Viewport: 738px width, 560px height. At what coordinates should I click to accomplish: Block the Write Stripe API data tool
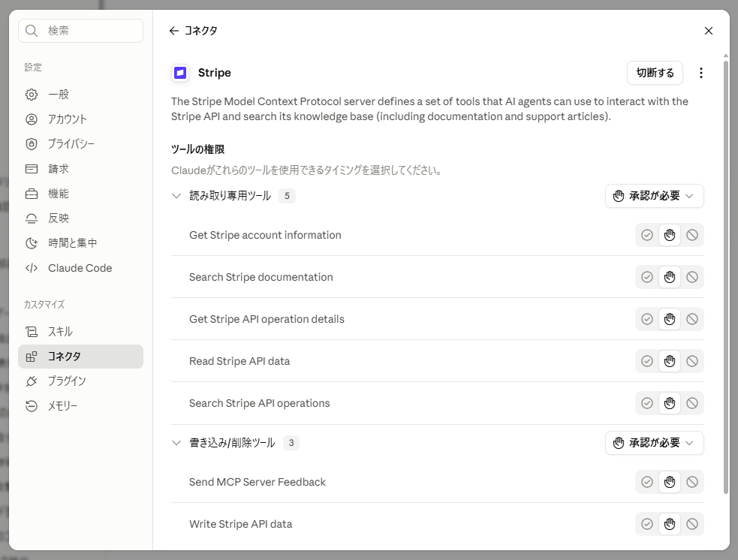(x=692, y=524)
